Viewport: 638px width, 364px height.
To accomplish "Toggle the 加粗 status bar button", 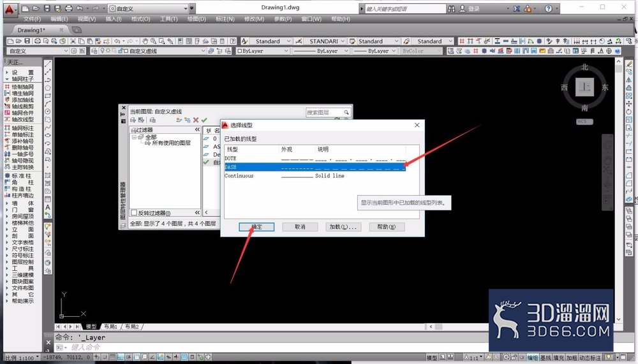I will (x=572, y=358).
